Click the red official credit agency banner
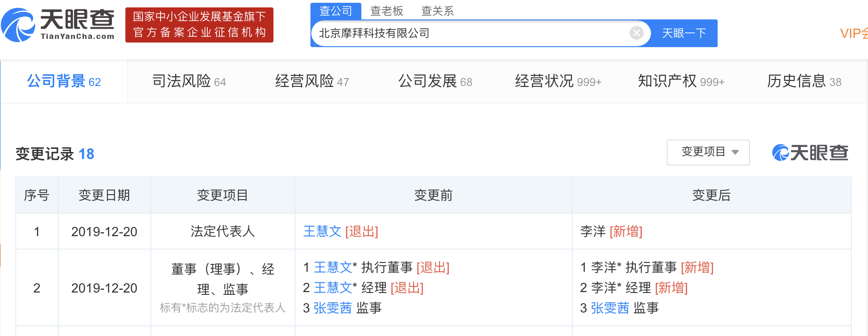Image resolution: width=868 pixels, height=336 pixels. coord(199,25)
